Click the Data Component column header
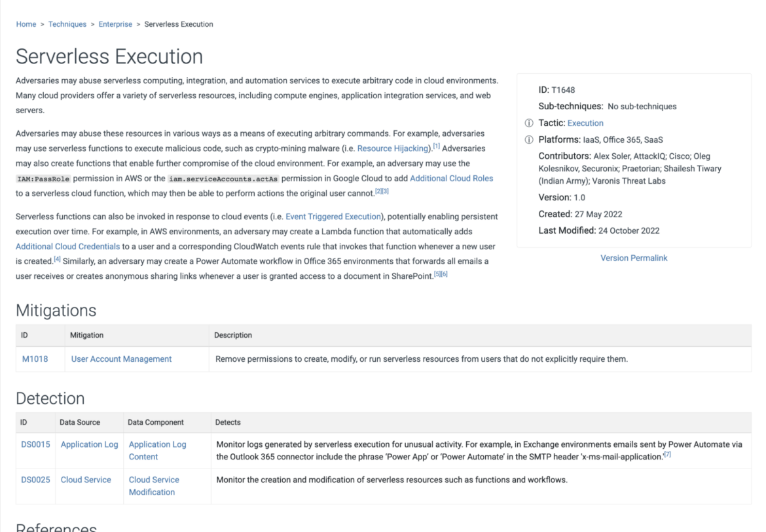The height and width of the screenshot is (532, 766). (x=156, y=423)
